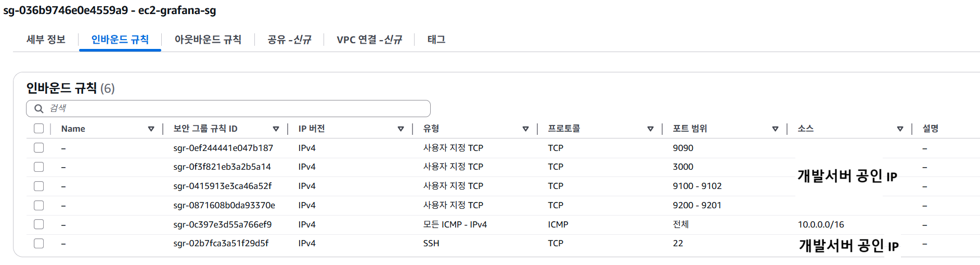Go to VPC 연결 tab
The image size is (980, 265).
click(369, 40)
